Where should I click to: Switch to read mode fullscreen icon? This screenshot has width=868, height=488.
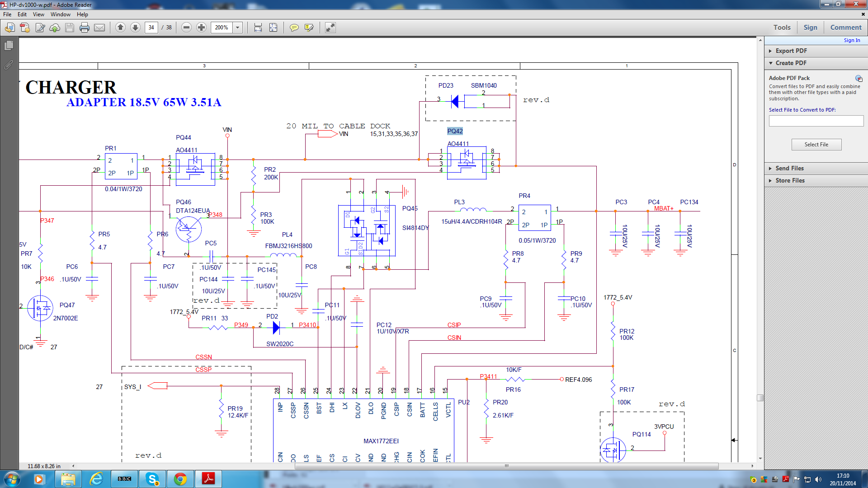click(x=330, y=28)
